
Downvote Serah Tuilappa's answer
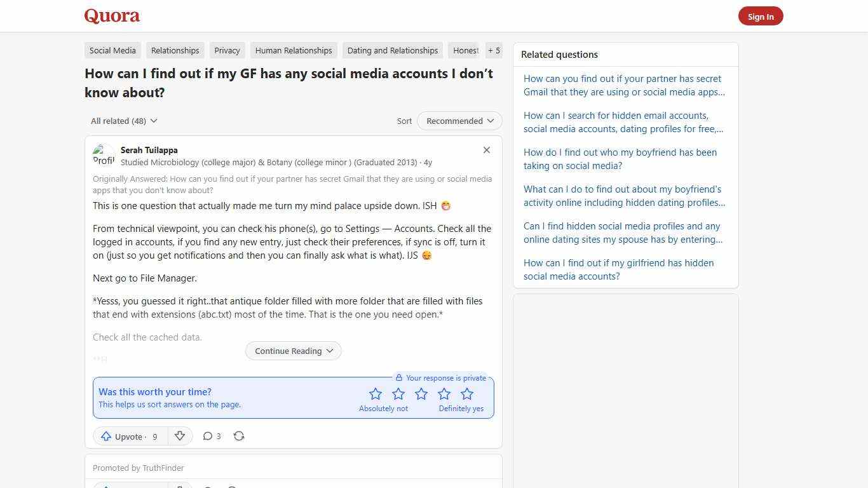point(180,436)
